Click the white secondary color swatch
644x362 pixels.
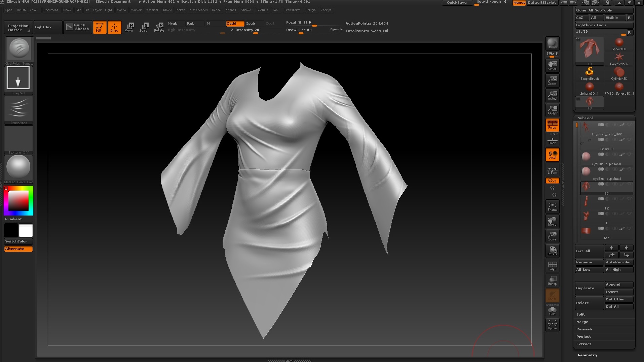[x=26, y=230]
